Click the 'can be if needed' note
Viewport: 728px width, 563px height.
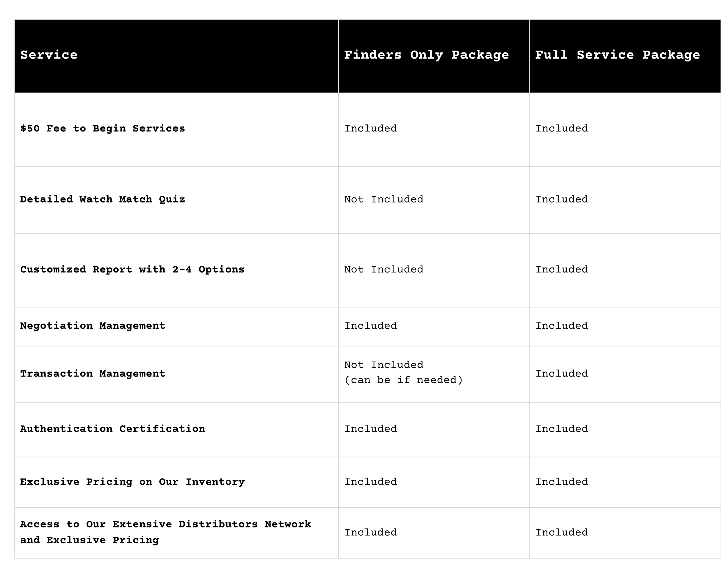point(403,380)
